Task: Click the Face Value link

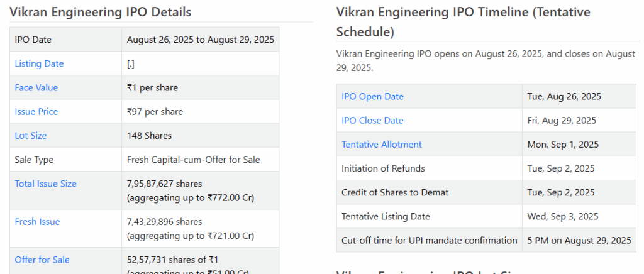Action: [36, 87]
